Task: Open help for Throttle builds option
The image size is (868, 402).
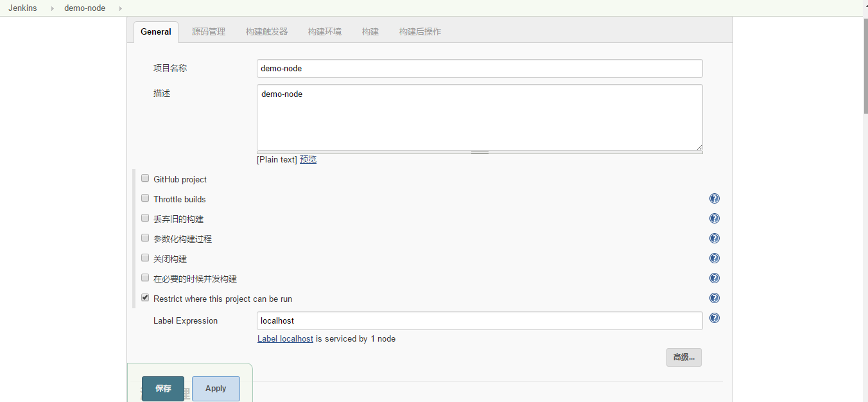Action: (x=714, y=199)
